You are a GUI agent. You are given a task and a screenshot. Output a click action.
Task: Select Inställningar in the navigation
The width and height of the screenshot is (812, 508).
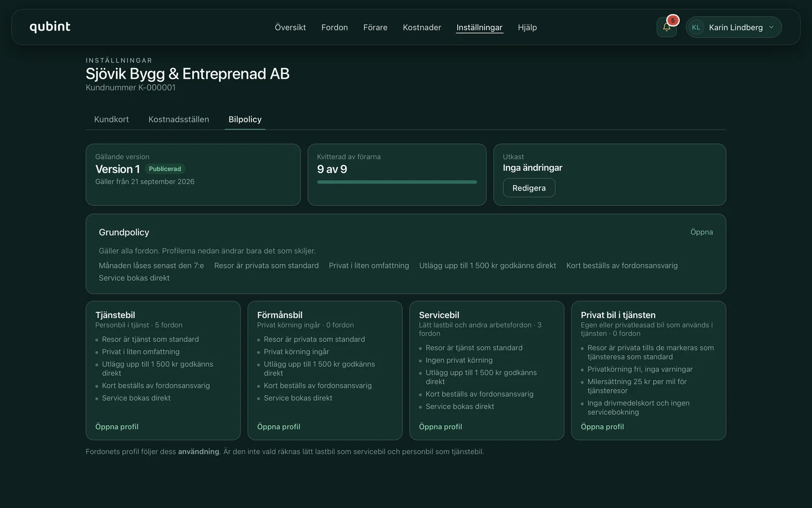pyautogui.click(x=479, y=27)
